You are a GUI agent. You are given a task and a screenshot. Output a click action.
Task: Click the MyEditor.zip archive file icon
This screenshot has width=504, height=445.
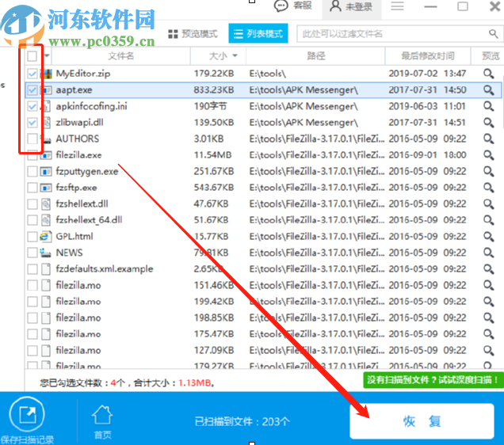(46, 74)
